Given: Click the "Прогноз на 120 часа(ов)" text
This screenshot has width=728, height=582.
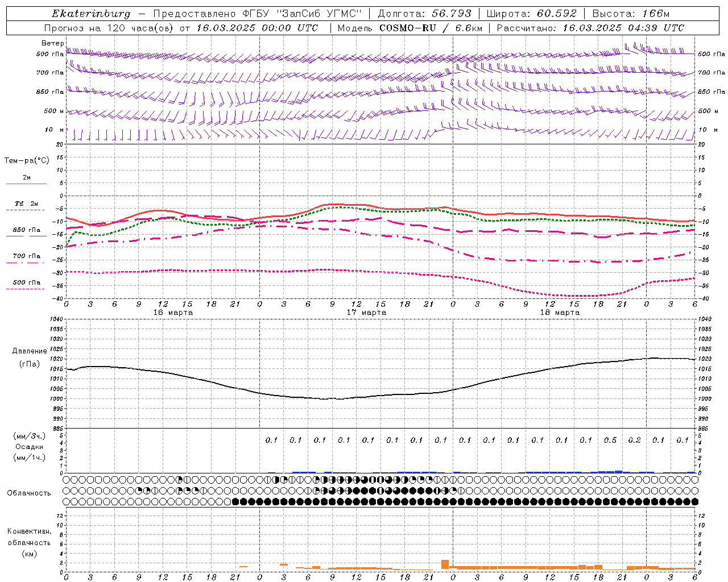Looking at the screenshot, I should pyautogui.click(x=109, y=28).
